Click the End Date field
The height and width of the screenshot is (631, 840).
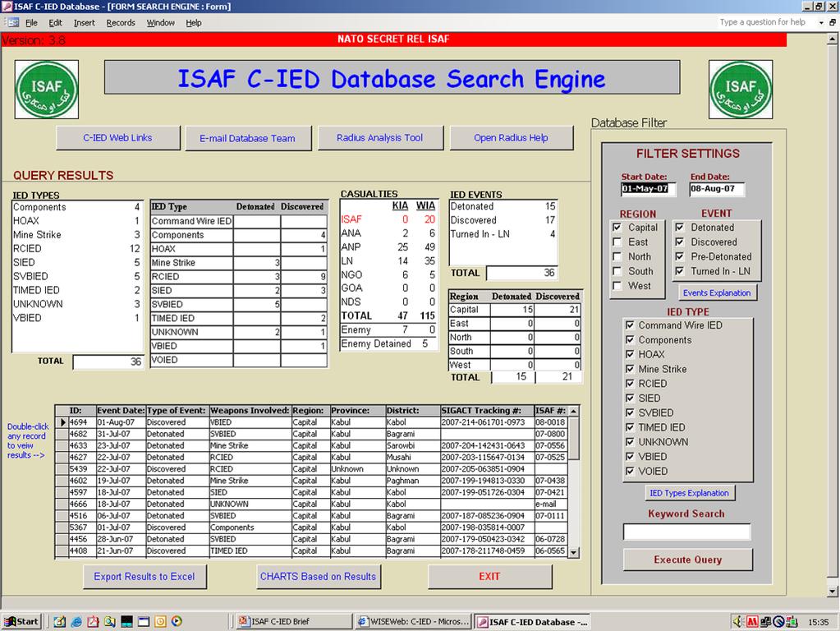[x=716, y=189]
